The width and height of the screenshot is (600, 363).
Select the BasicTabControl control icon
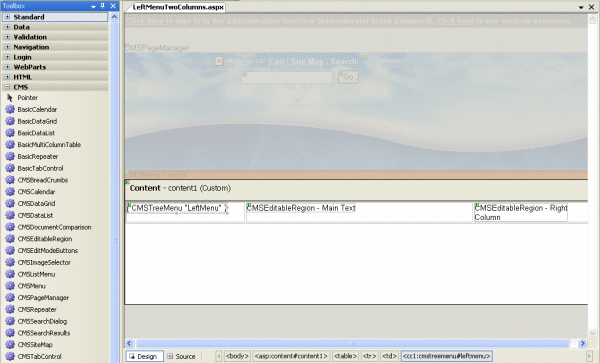(x=10, y=168)
